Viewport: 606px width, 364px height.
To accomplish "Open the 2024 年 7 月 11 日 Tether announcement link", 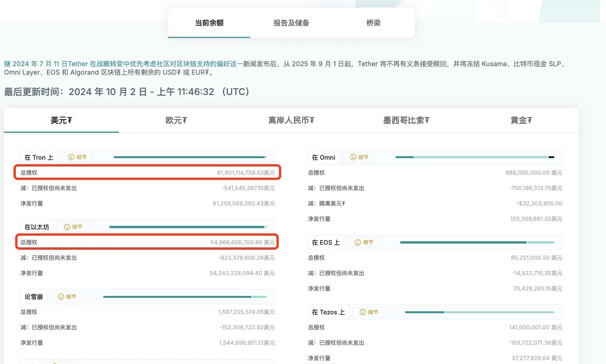I will click(x=123, y=64).
